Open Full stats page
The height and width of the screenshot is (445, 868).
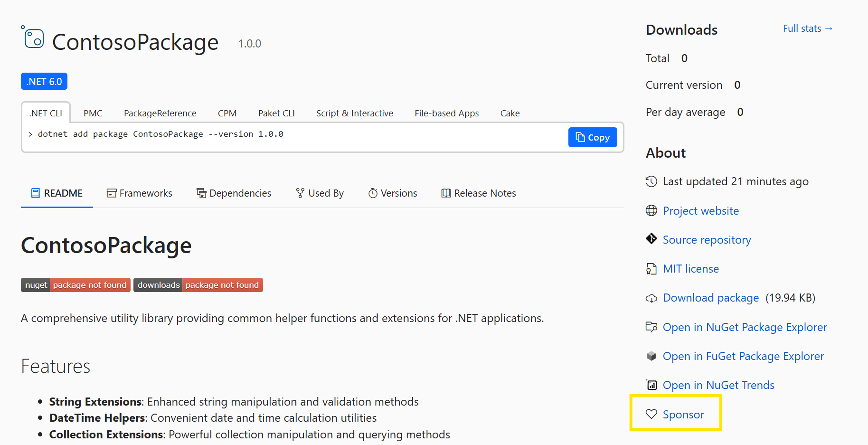click(x=807, y=28)
